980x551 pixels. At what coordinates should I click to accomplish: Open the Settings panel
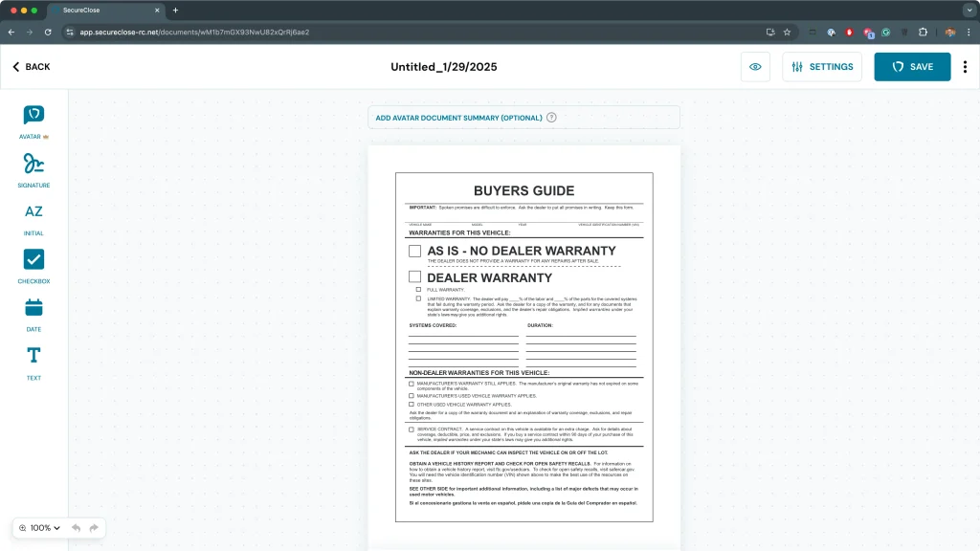pos(822,67)
